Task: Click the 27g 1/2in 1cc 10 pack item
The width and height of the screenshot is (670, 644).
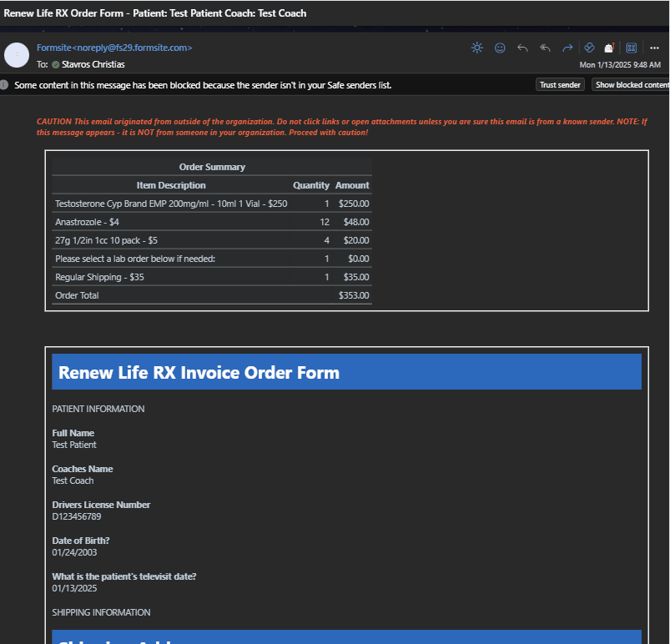Action: coord(106,240)
